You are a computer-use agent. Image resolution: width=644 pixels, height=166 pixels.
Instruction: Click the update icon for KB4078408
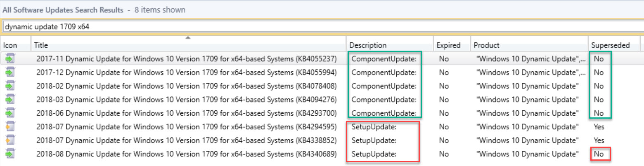coord(10,87)
